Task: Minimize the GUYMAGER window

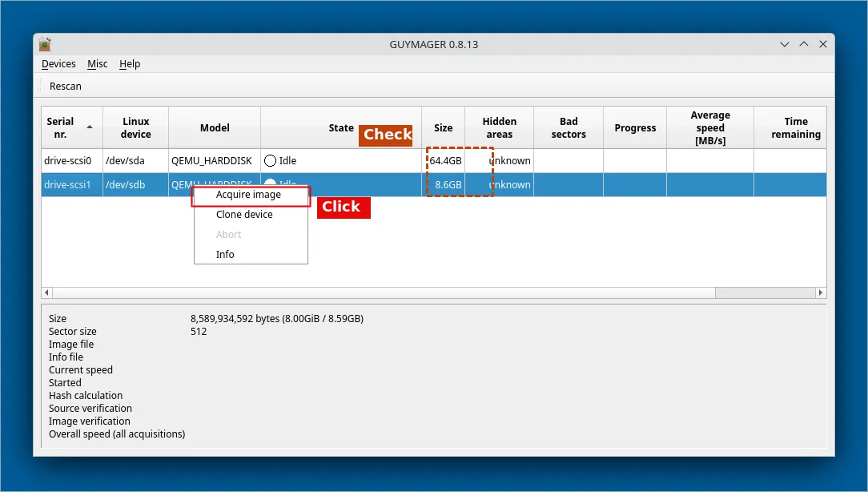Action: point(785,44)
